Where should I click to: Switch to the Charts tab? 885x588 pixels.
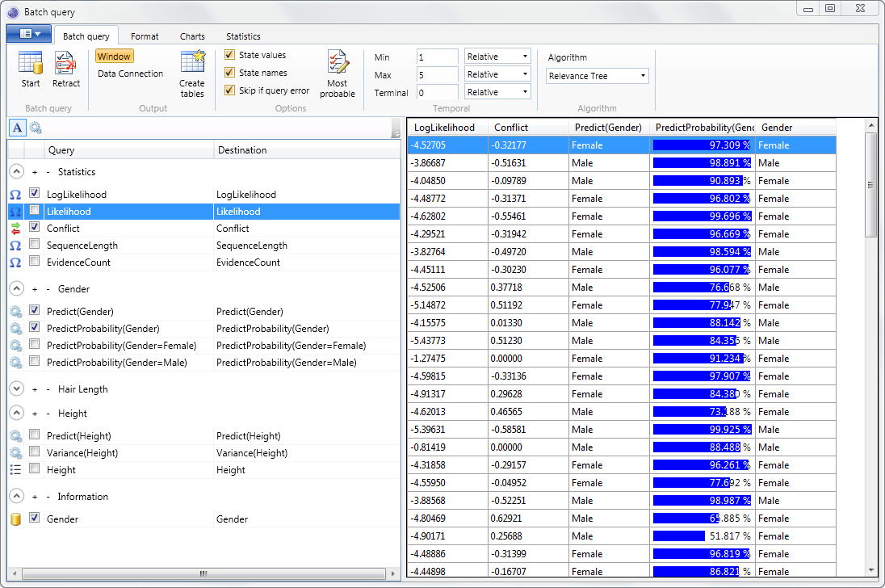(192, 36)
